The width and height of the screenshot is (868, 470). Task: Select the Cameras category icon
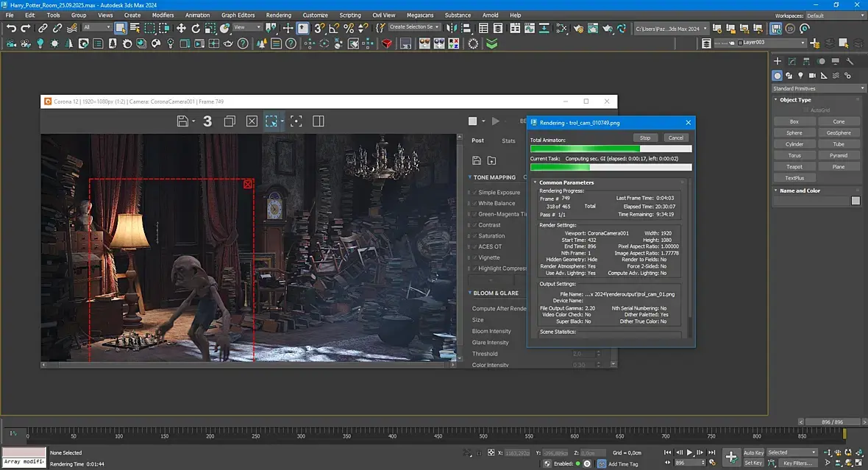(812, 76)
